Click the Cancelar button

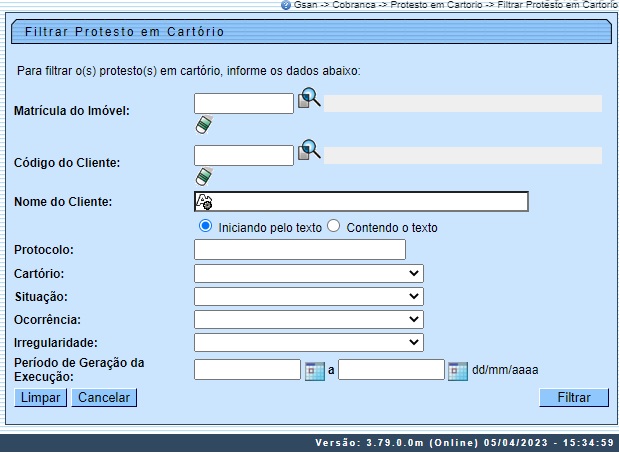point(104,398)
